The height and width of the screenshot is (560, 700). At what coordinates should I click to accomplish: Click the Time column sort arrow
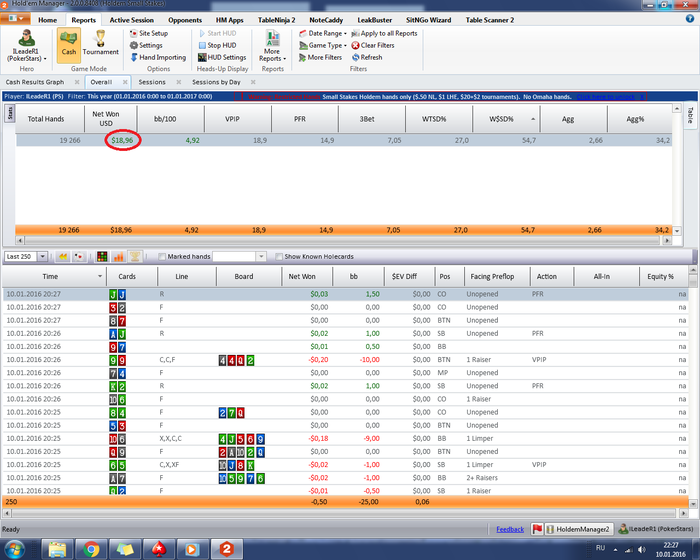pyautogui.click(x=100, y=276)
